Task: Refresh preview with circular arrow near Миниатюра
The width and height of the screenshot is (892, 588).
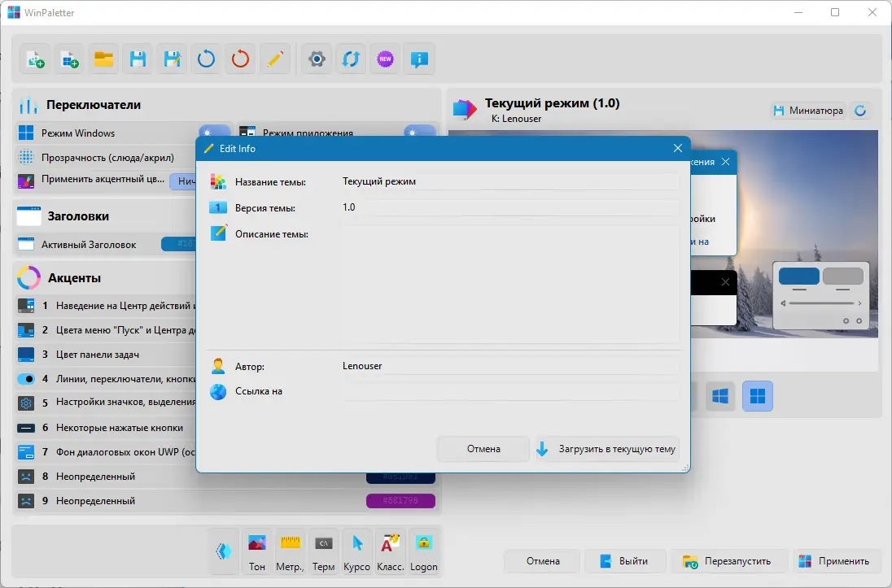Action: coord(861,111)
